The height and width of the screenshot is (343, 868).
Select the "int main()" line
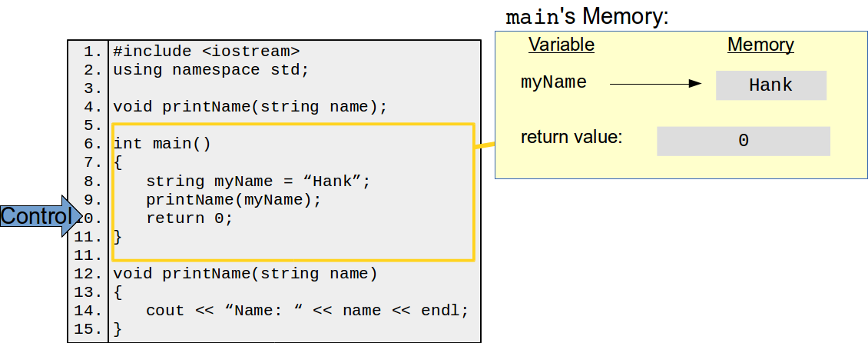click(x=162, y=144)
